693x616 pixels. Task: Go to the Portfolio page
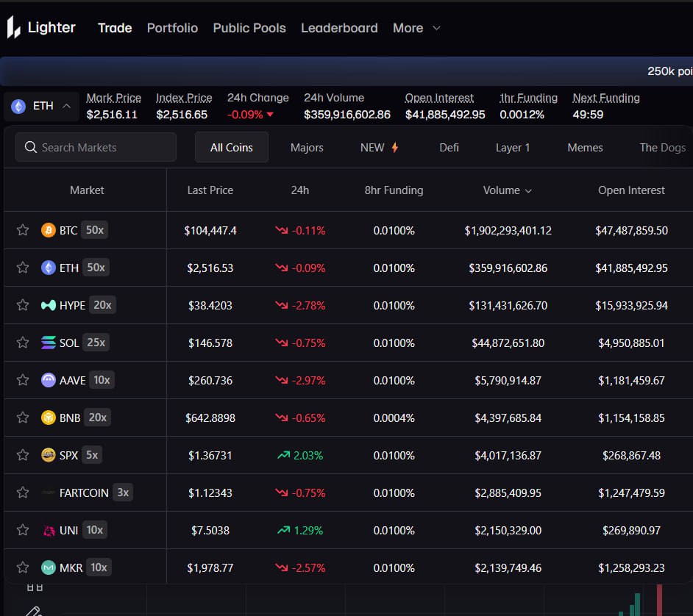point(172,28)
